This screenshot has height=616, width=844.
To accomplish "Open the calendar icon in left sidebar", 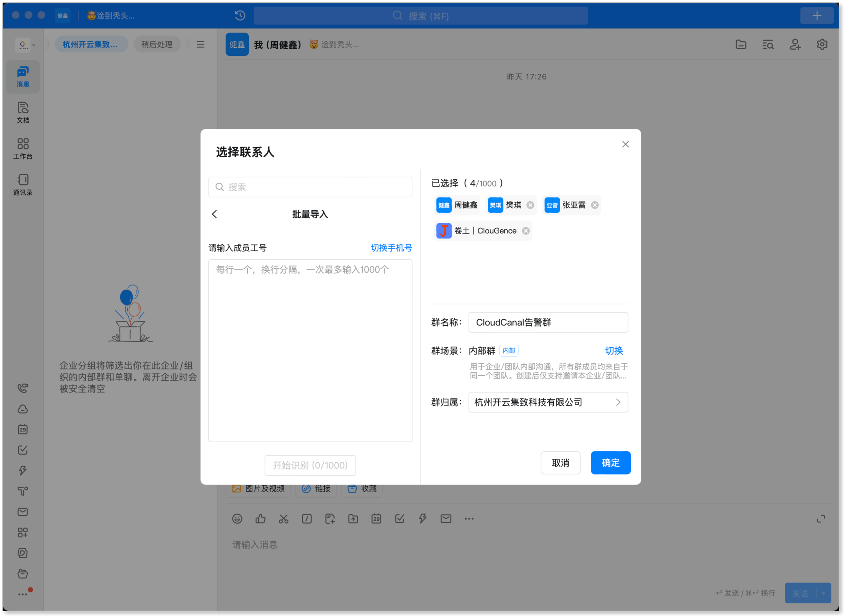I will pyautogui.click(x=23, y=429).
